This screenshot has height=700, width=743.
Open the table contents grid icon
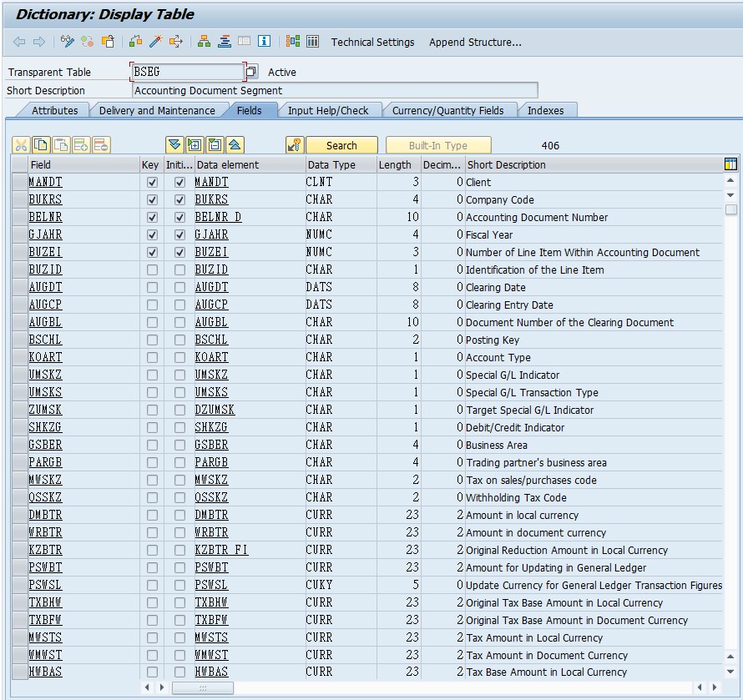313,42
